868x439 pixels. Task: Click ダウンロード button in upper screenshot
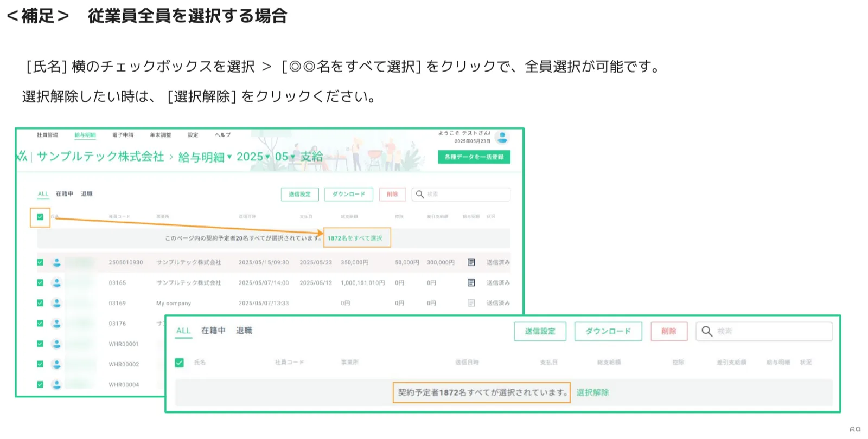point(349,194)
